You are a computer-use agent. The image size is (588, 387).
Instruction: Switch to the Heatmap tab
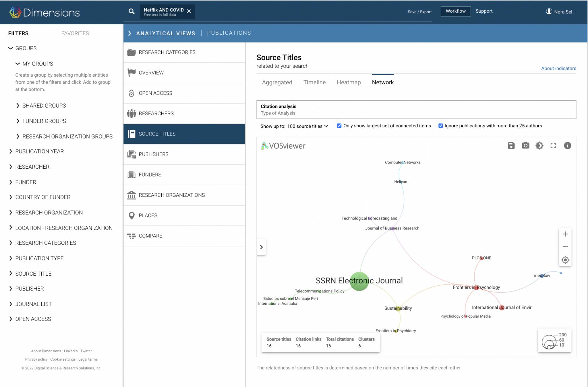point(349,82)
